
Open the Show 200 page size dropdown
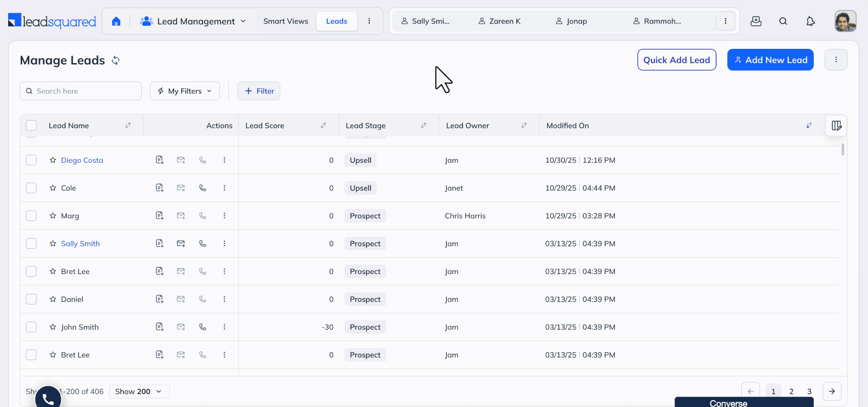tap(139, 392)
